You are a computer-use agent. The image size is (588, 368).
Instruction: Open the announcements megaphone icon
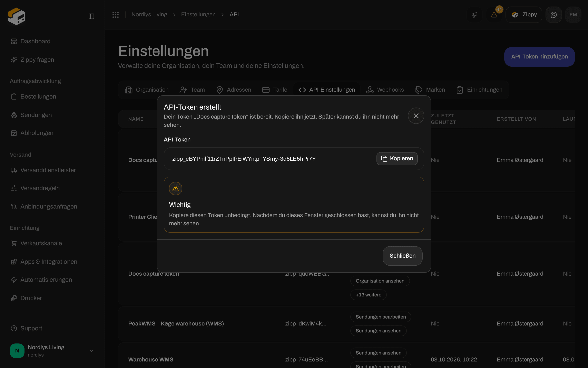474,15
